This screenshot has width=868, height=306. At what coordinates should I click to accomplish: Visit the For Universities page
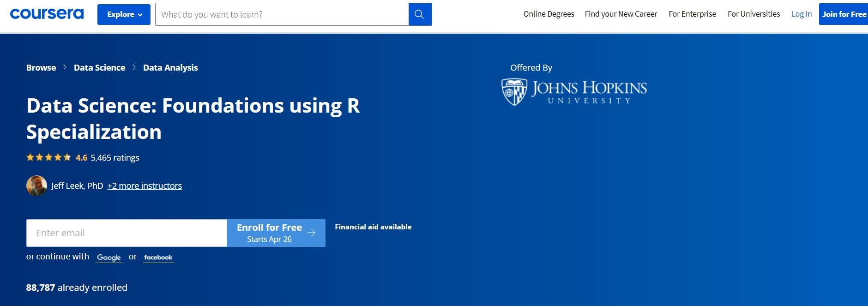753,14
